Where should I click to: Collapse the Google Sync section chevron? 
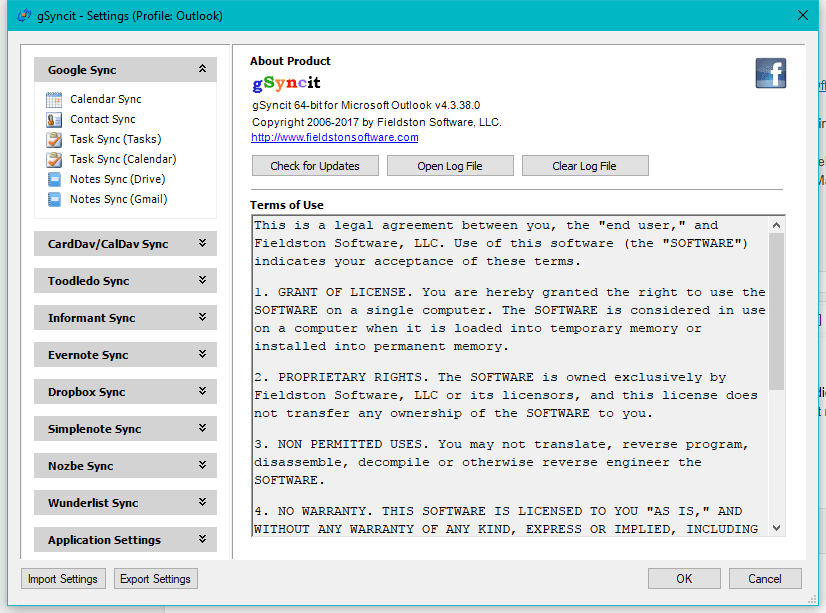(202, 69)
